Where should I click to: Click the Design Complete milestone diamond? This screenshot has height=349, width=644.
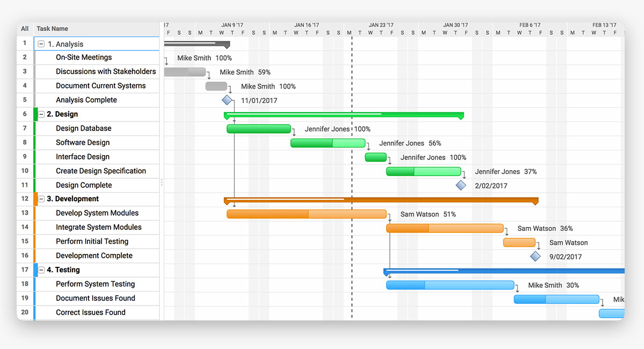click(461, 185)
